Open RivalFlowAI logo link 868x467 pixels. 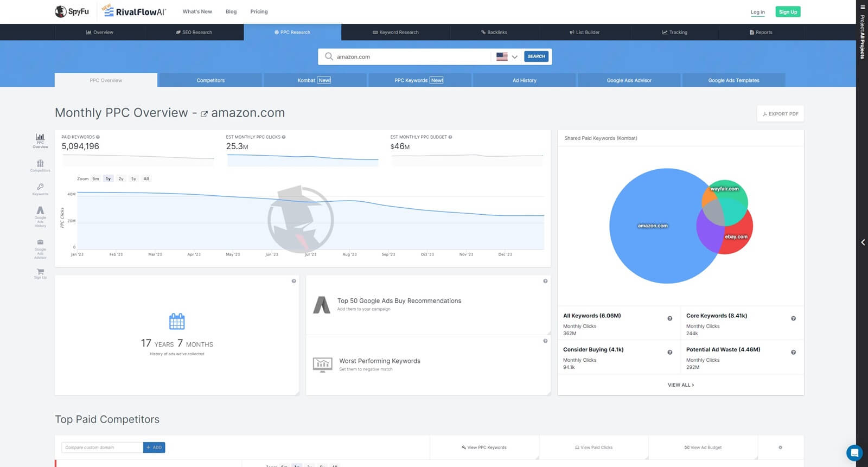[x=134, y=11]
